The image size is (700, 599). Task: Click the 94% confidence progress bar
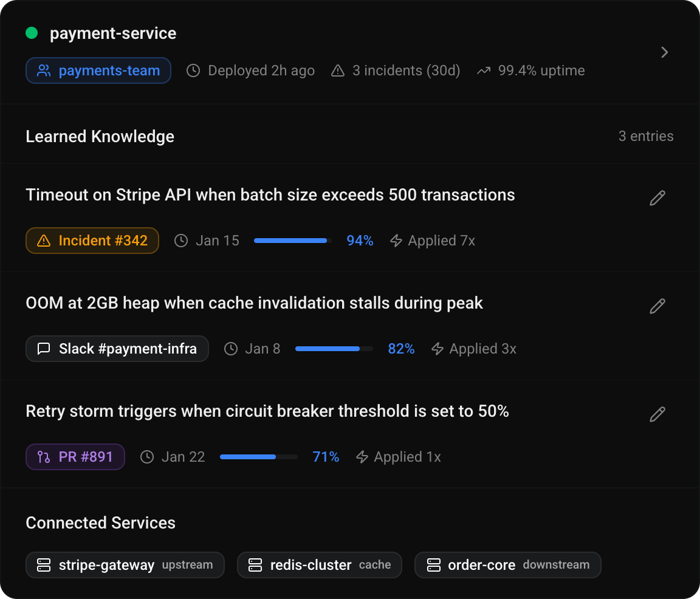coord(292,241)
